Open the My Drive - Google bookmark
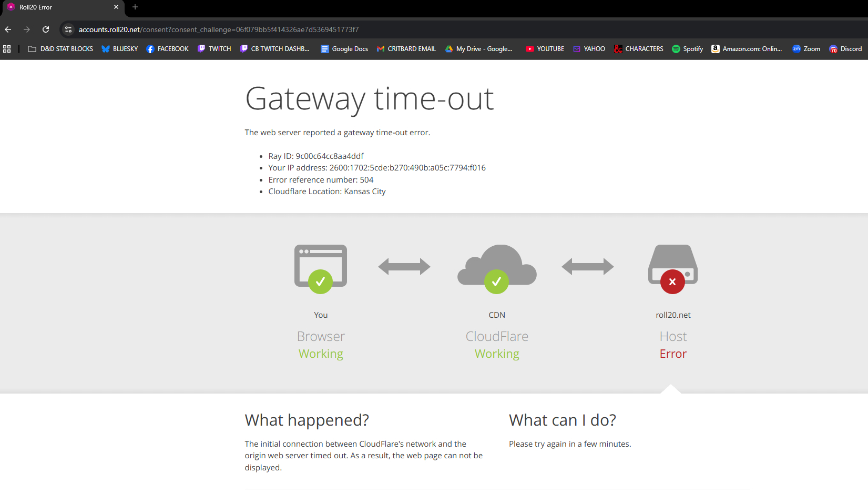This screenshot has height=493, width=868. [x=478, y=49]
